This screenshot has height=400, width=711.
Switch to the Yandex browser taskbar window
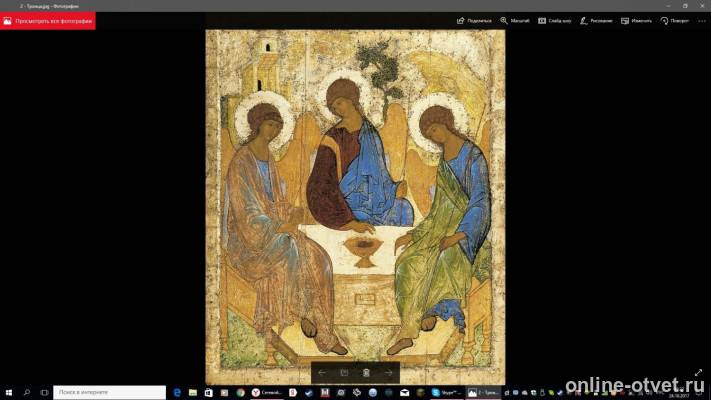267,392
